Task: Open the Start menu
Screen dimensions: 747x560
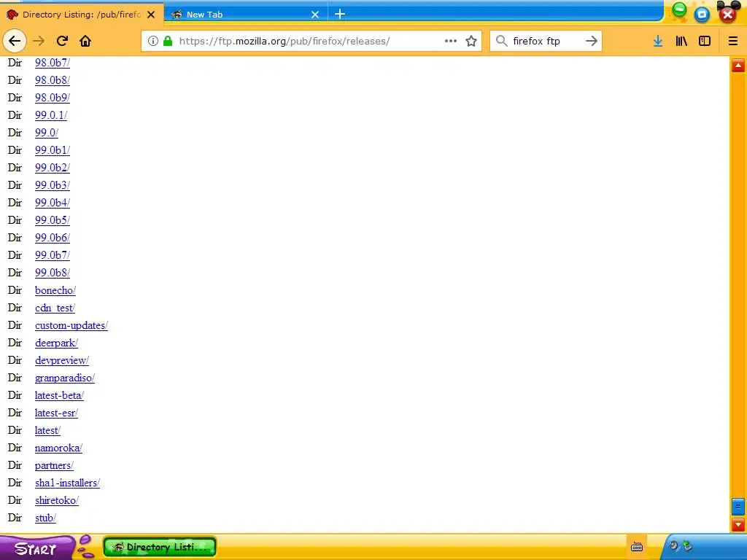Action: coord(36,548)
